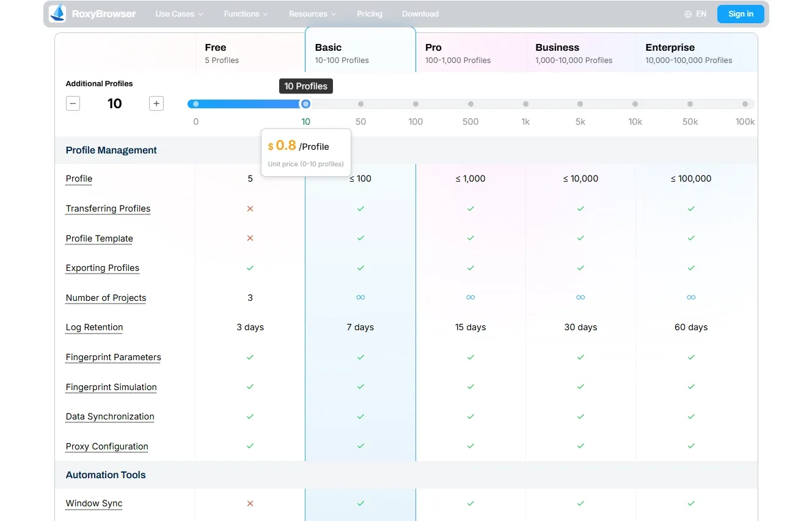Click the Exporting Profiles checkmark under Business

[580, 268]
